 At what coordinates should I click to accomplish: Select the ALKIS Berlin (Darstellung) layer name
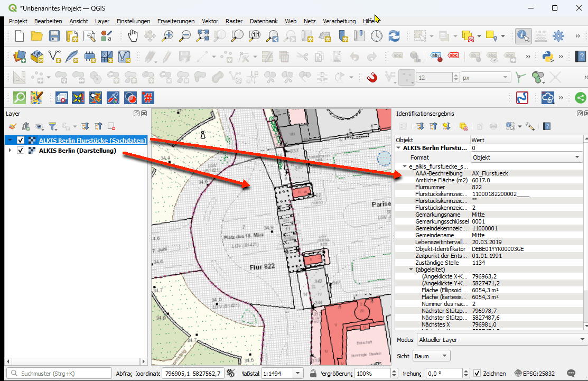tap(77, 150)
